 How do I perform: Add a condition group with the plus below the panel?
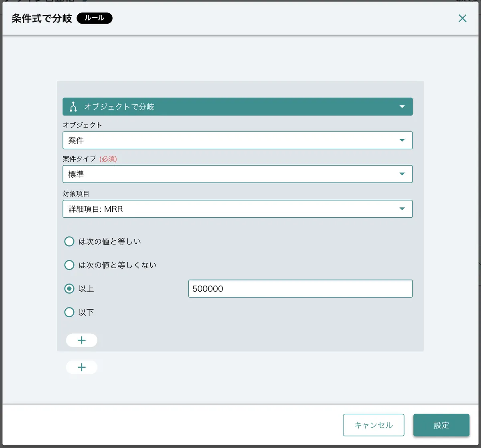coord(81,367)
